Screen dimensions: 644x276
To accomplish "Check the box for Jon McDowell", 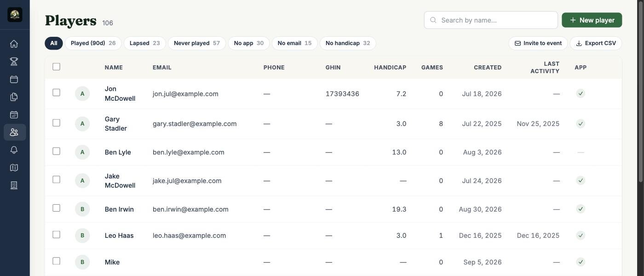I will (x=56, y=92).
